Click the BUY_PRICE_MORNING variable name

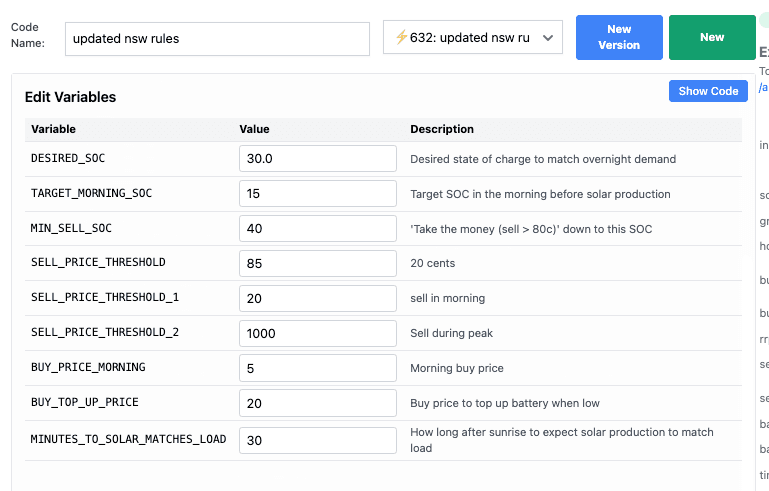(x=88, y=367)
